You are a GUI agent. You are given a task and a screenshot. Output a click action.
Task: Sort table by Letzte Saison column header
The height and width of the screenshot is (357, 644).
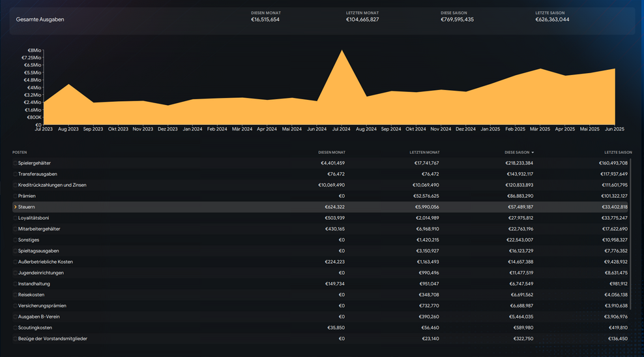(x=618, y=152)
